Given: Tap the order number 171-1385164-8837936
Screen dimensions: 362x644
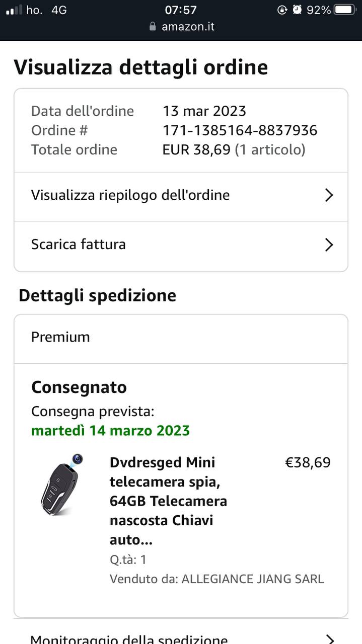Looking at the screenshot, I should pyautogui.click(x=240, y=130).
